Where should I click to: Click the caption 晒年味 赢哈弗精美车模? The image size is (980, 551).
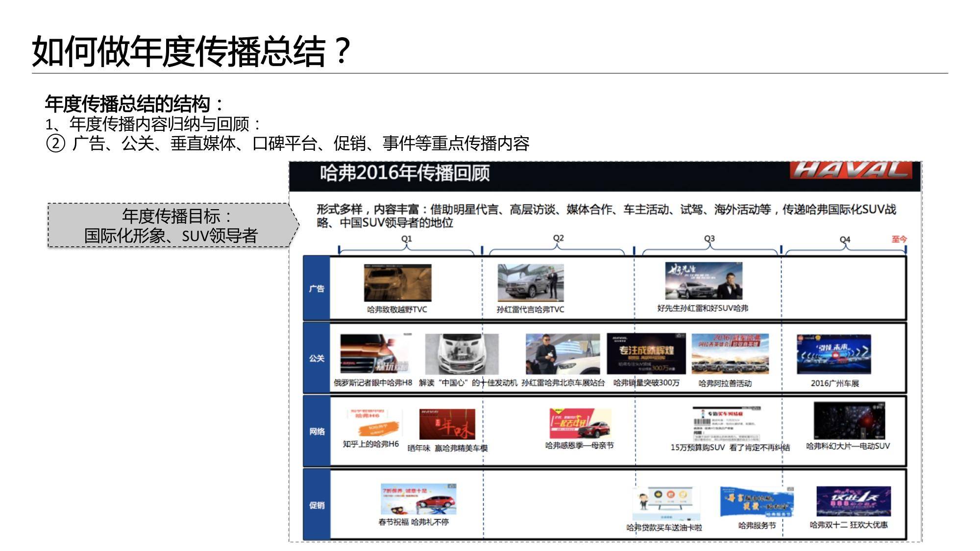point(447,448)
